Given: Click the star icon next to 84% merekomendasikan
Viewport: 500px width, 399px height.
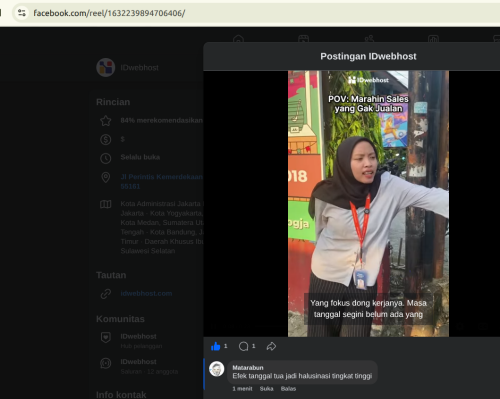Looking at the screenshot, I should [106, 121].
